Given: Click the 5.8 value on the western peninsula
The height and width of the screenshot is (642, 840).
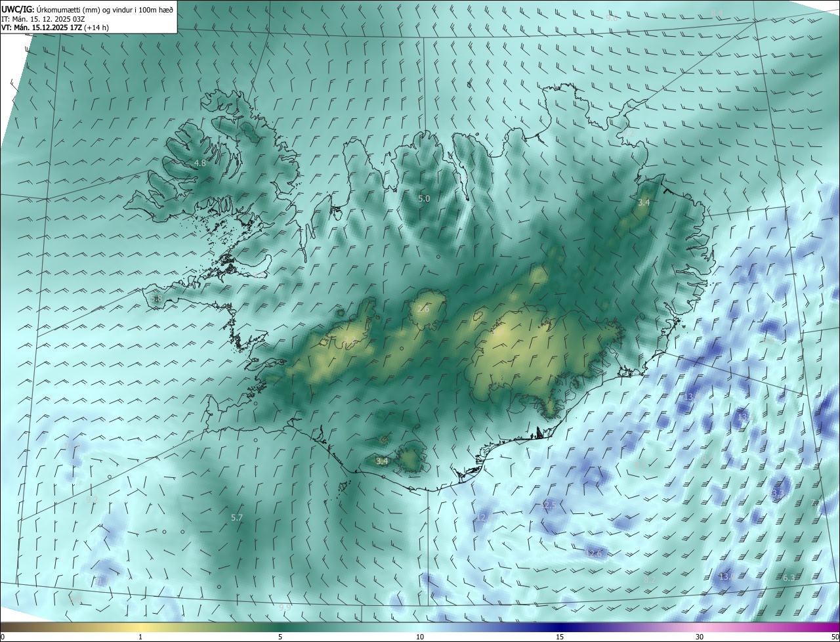Looking at the screenshot, I should coord(156,299).
